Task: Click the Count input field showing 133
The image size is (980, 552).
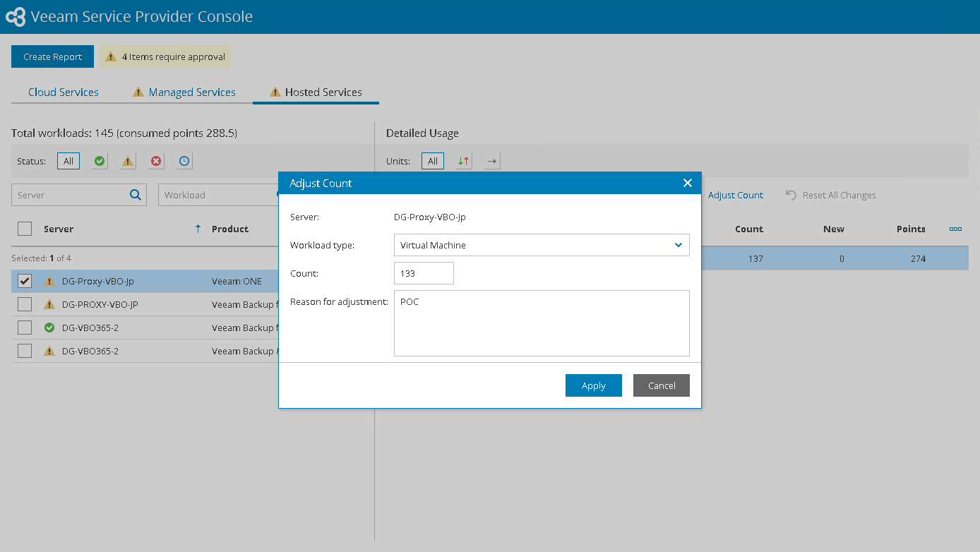Action: pos(424,273)
